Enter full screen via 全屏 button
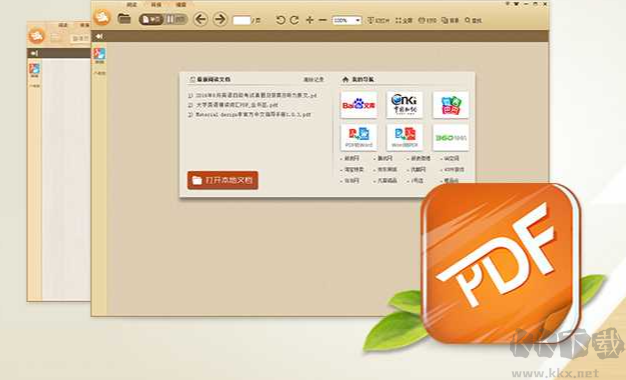The height and width of the screenshot is (380, 626). click(x=404, y=20)
